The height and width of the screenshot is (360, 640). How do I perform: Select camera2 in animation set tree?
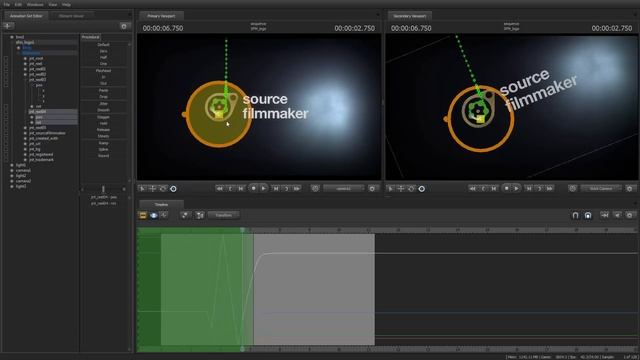[x=23, y=181]
